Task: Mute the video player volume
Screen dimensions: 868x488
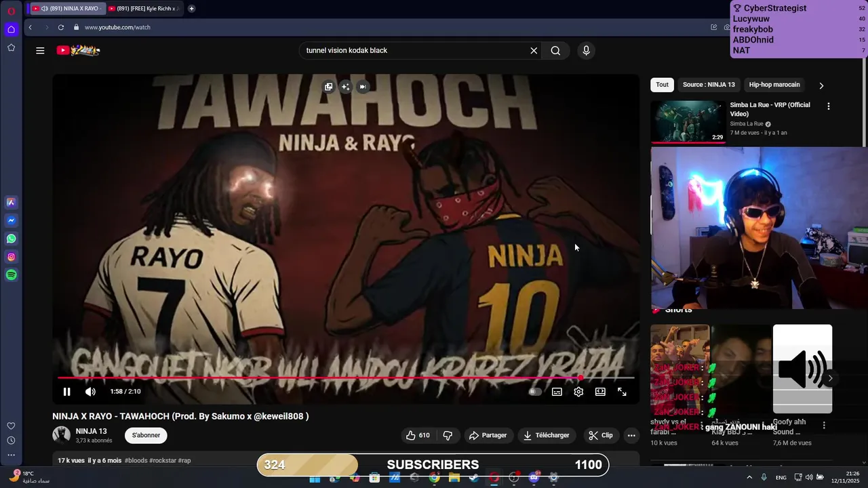Action: (90, 392)
